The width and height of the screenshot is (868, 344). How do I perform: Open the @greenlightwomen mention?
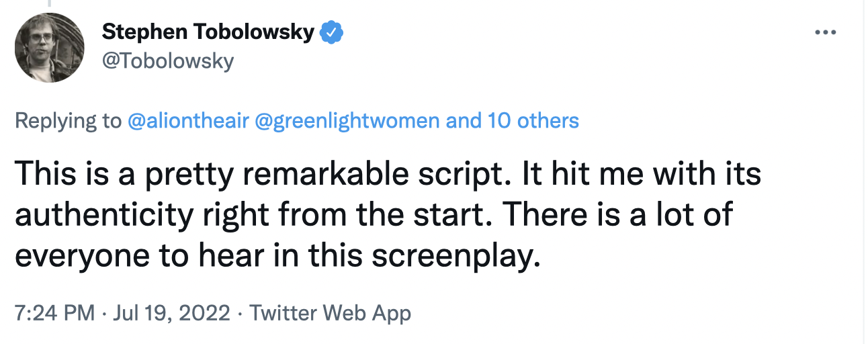pyautogui.click(x=349, y=121)
